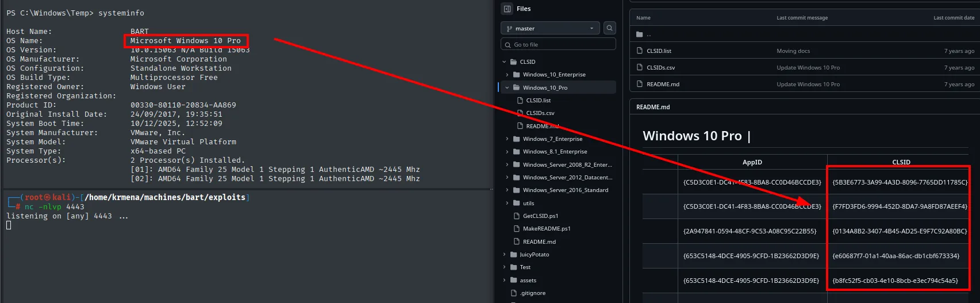Viewport: 980px width, 303px height.
Task: Click the CLSIDs.csv file icon in table
Action: click(640, 67)
